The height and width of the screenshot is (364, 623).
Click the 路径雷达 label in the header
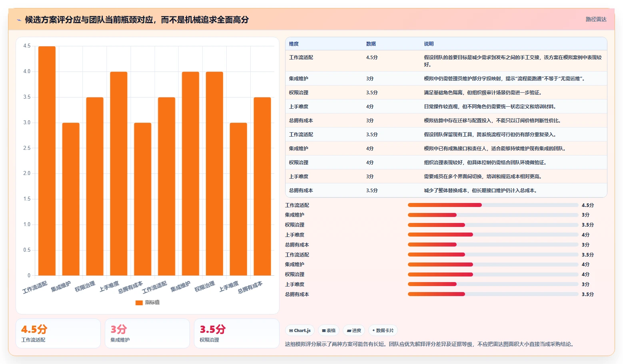coord(596,19)
